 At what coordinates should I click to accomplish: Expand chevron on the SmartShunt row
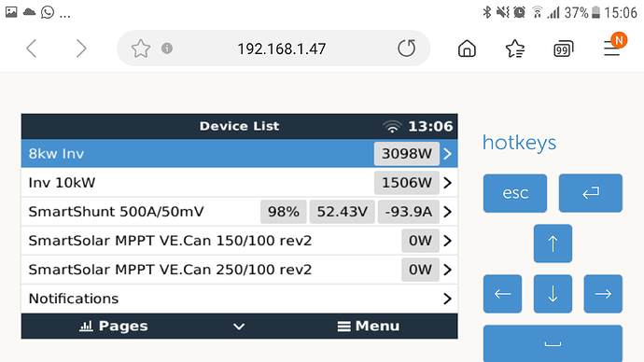tap(448, 212)
